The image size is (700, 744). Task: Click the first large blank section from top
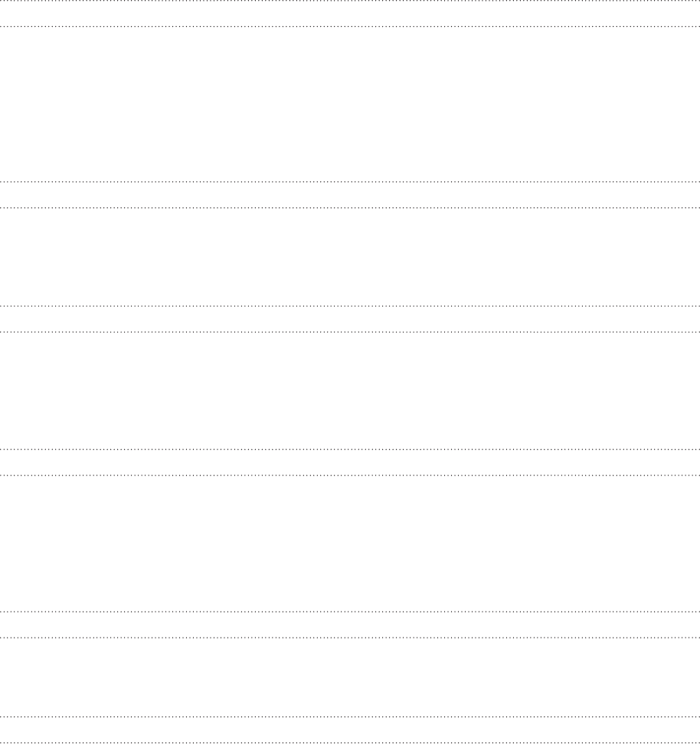tap(350, 104)
